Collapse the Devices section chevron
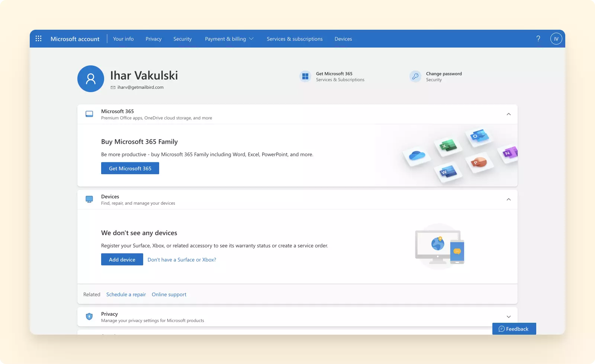 point(508,199)
